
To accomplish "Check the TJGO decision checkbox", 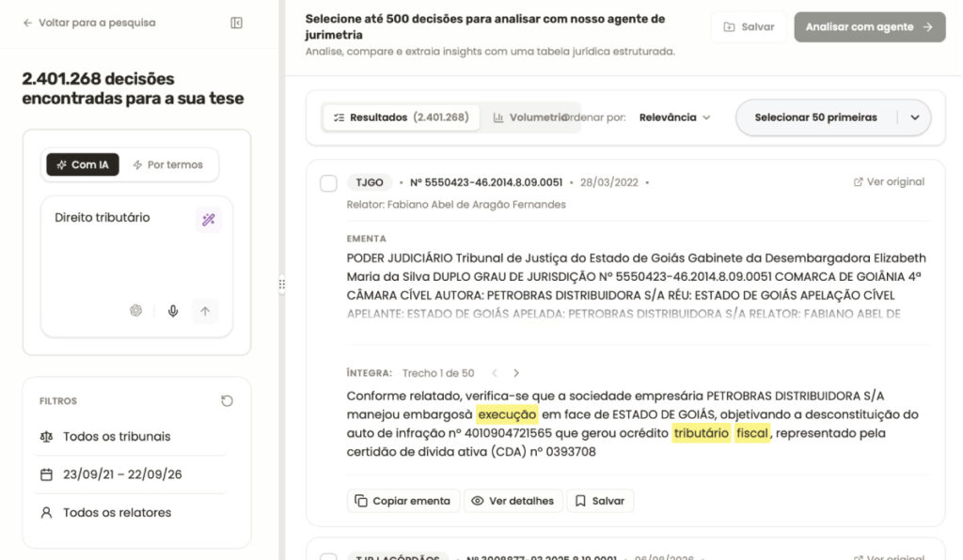I will coord(328,183).
